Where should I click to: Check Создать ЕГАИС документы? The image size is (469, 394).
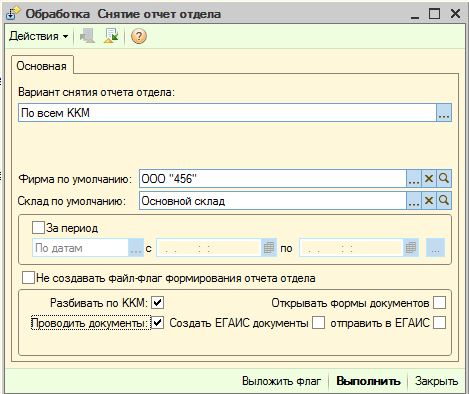(318, 323)
